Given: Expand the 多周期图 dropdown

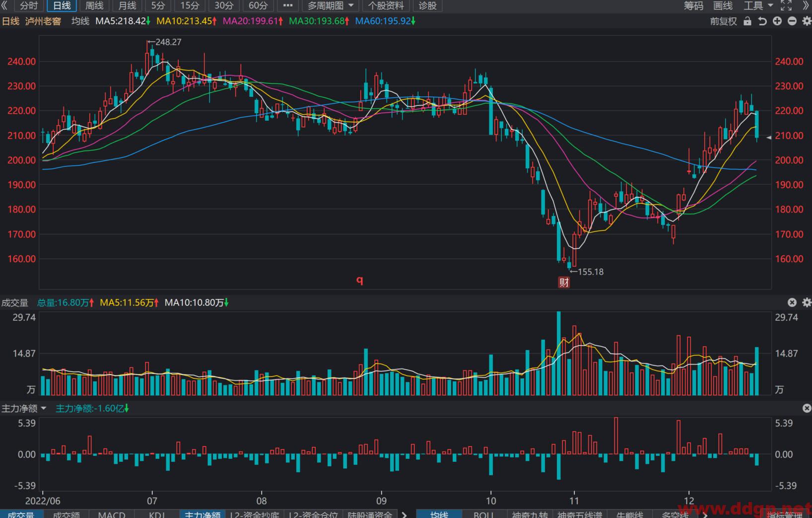Looking at the screenshot, I should (331, 6).
